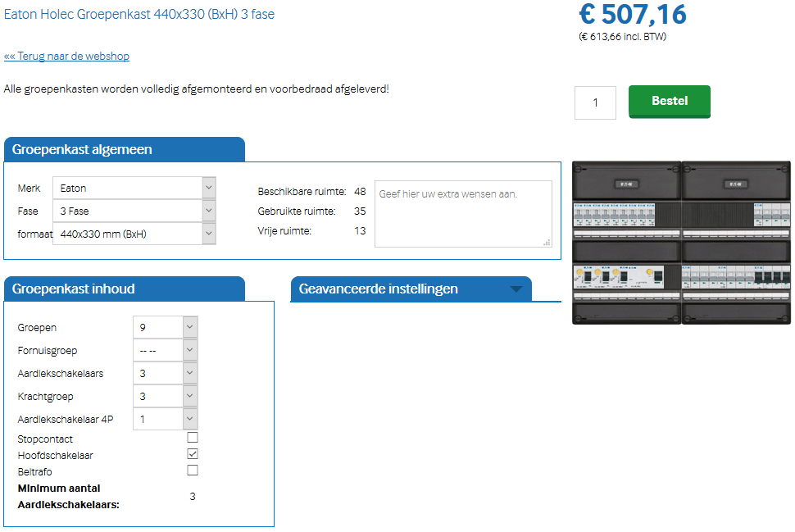Image resolution: width=795 pixels, height=532 pixels.
Task: Open the Fornuisgroep dropdown
Action: click(166, 350)
